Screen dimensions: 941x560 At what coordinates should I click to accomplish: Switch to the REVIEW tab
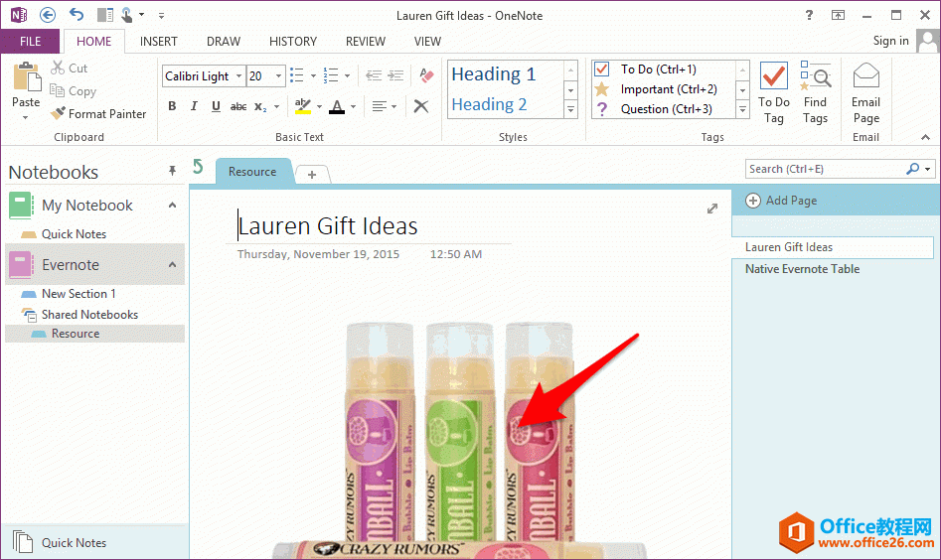[365, 42]
